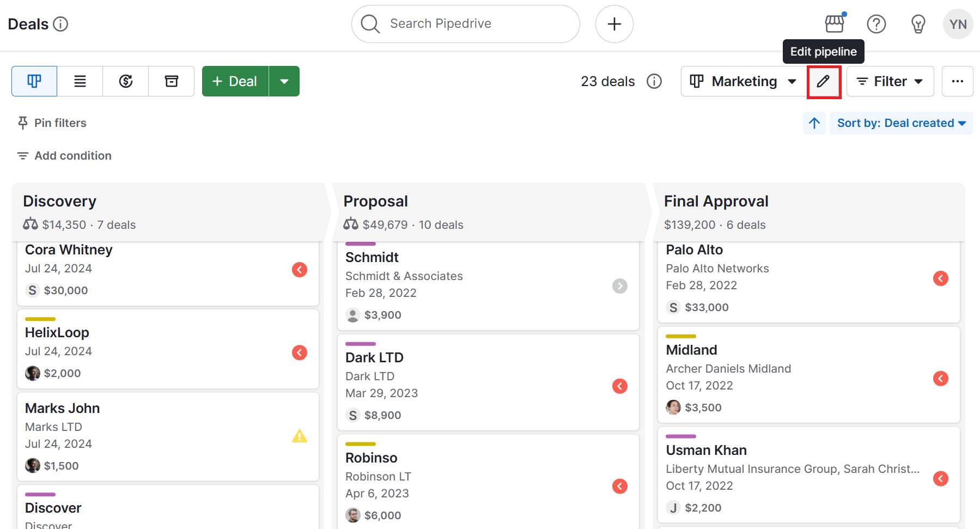Open the list view of deals
Image resolution: width=980 pixels, height=529 pixels.
point(80,81)
